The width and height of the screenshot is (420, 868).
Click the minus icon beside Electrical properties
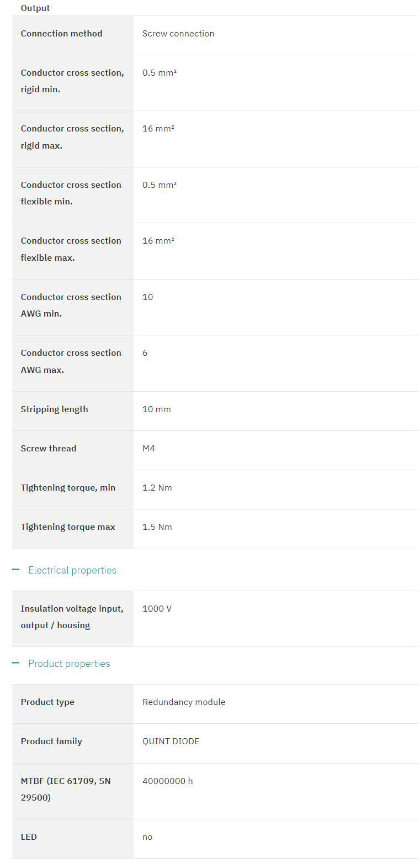15,570
